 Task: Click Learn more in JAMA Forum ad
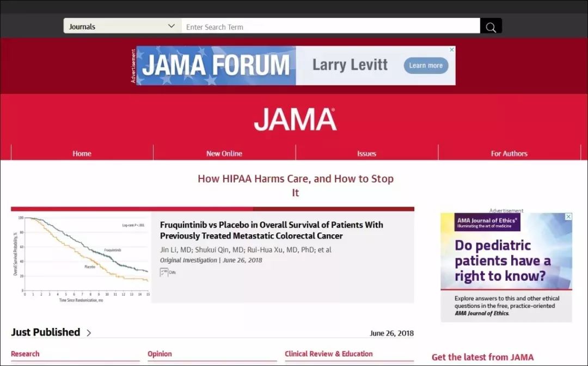(x=426, y=66)
